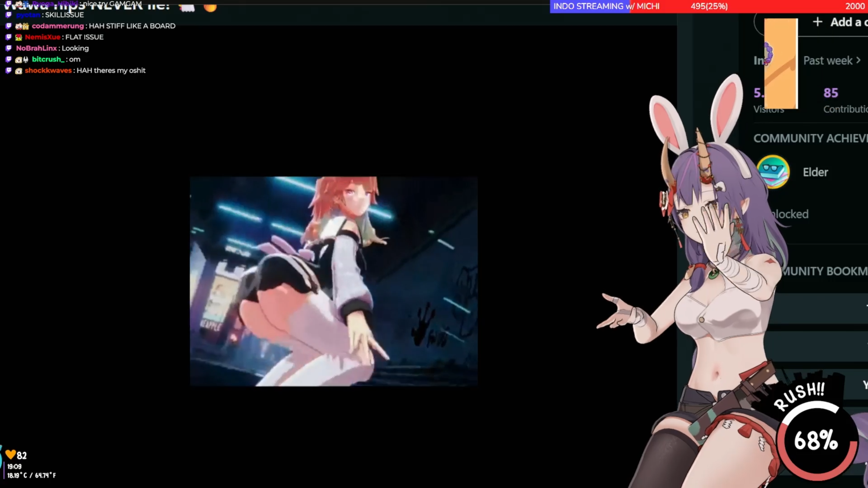Click the Elder achievement label

point(816,172)
